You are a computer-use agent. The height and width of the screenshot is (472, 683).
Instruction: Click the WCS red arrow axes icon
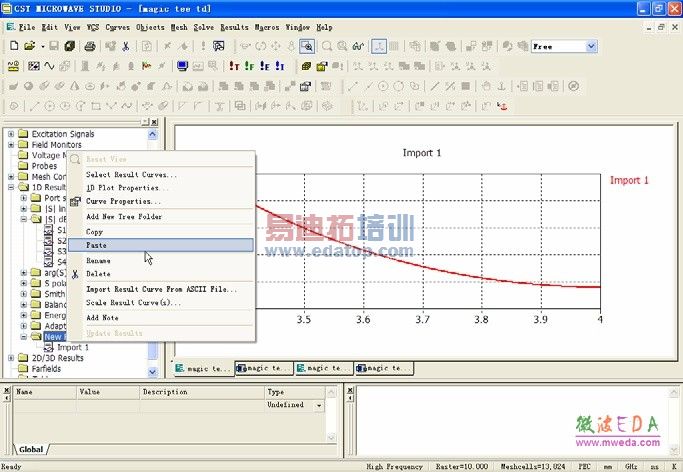[502, 106]
